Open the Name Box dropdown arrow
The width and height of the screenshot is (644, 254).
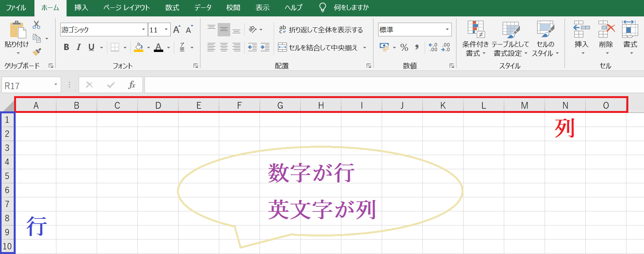click(56, 85)
